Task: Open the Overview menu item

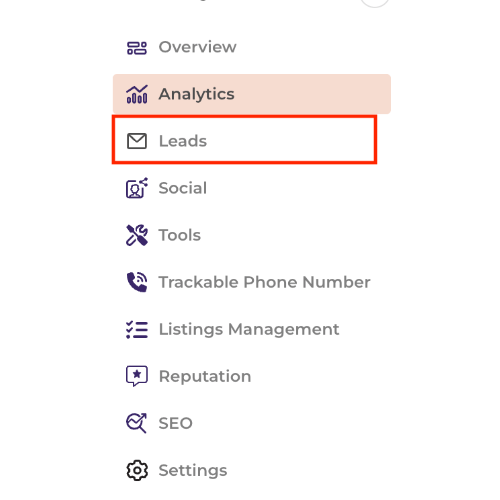Action: click(197, 47)
